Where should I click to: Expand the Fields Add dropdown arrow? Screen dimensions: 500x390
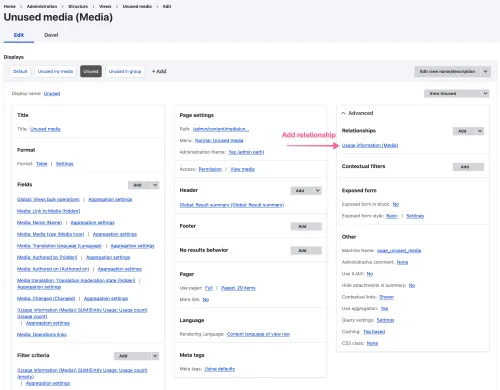pyautogui.click(x=155, y=185)
